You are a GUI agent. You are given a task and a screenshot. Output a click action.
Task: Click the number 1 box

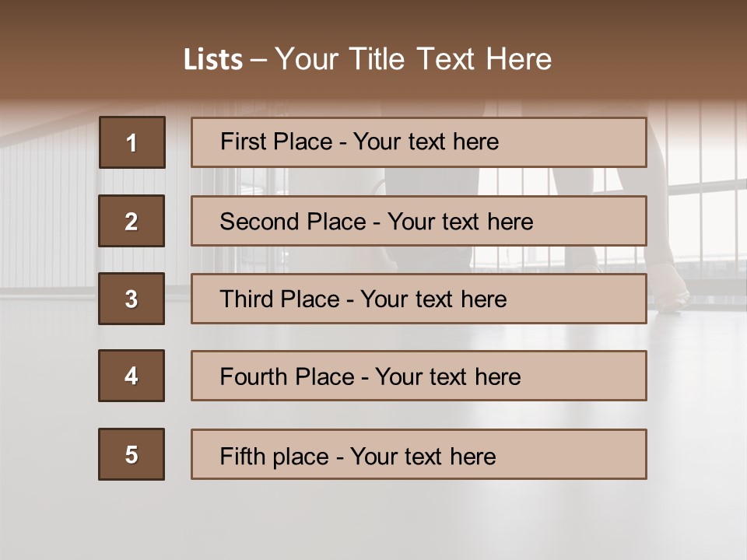pyautogui.click(x=132, y=142)
